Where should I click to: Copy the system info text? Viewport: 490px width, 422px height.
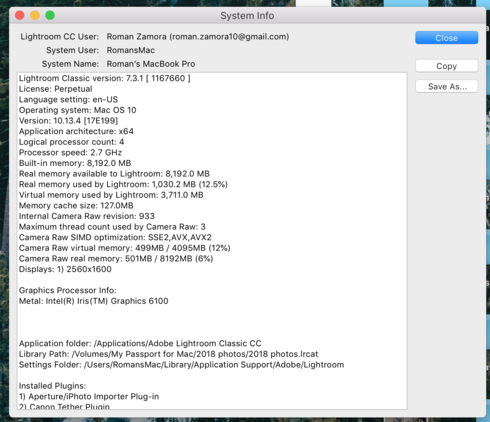[446, 66]
